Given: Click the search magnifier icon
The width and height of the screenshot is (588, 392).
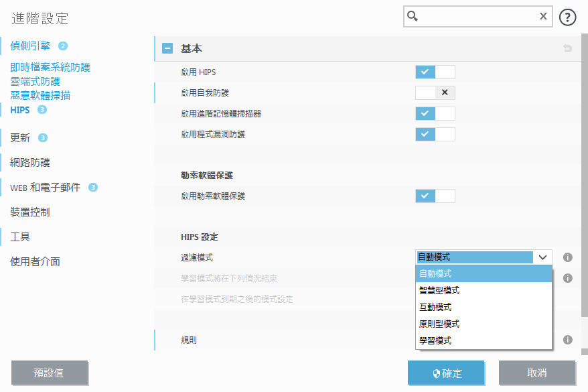Looking at the screenshot, I should 413,17.
